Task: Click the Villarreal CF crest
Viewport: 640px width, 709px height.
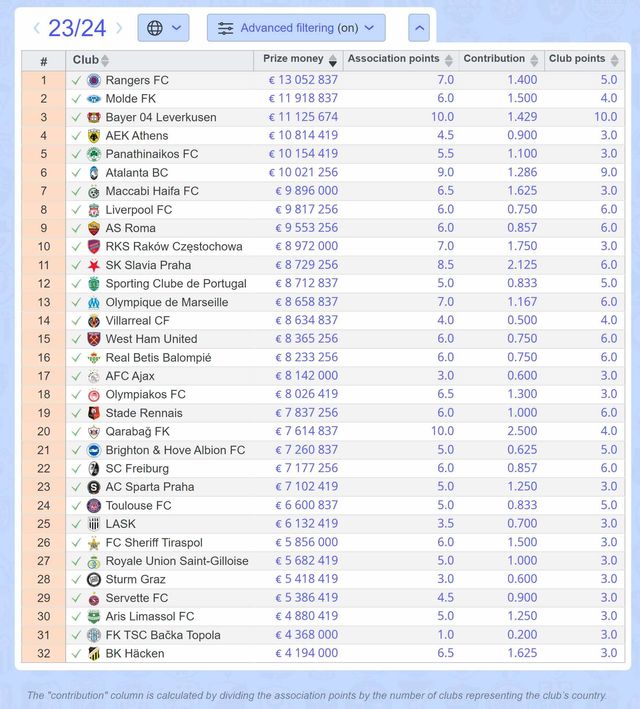Action: coord(94,321)
